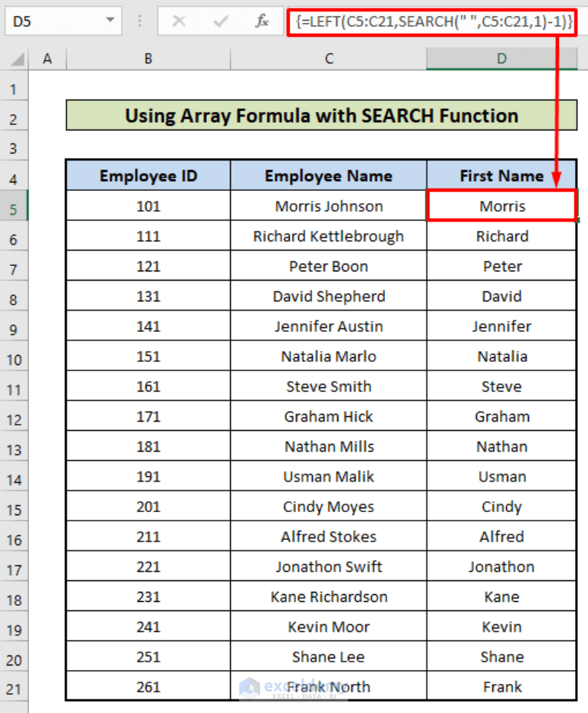The width and height of the screenshot is (588, 713).
Task: Click the Enter checkmark formula bar icon
Action: [x=221, y=21]
